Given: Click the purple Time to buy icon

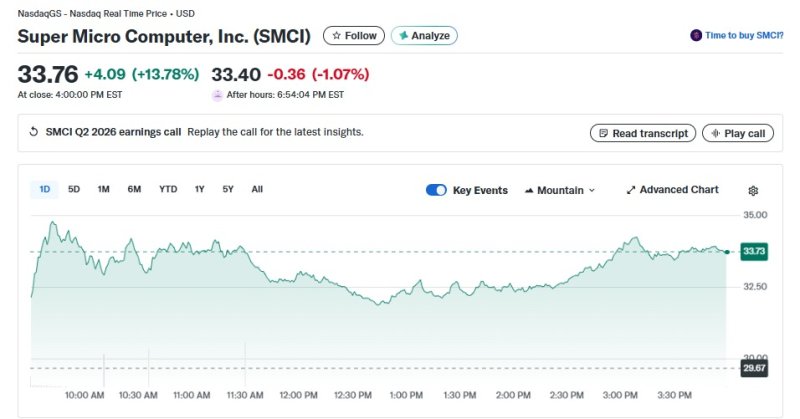Looking at the screenshot, I should [x=696, y=35].
